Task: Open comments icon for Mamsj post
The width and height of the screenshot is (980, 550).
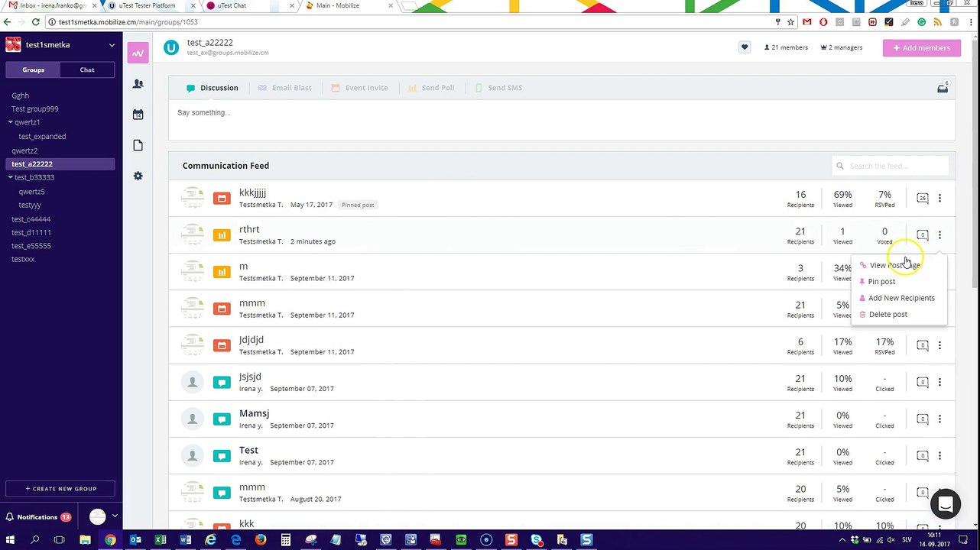Action: (x=923, y=419)
